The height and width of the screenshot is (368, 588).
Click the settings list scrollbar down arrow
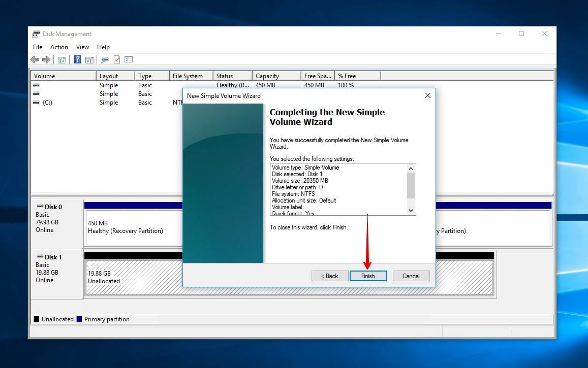pos(411,210)
